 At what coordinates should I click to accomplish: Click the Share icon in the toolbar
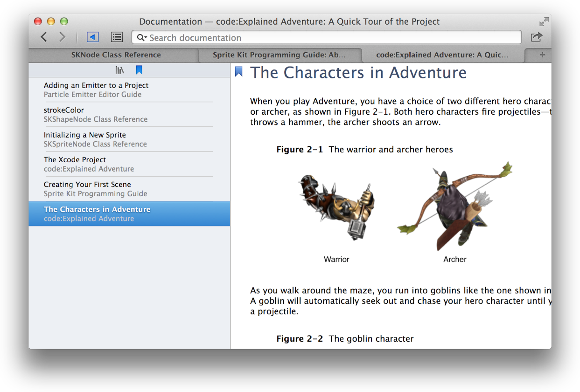tap(536, 37)
